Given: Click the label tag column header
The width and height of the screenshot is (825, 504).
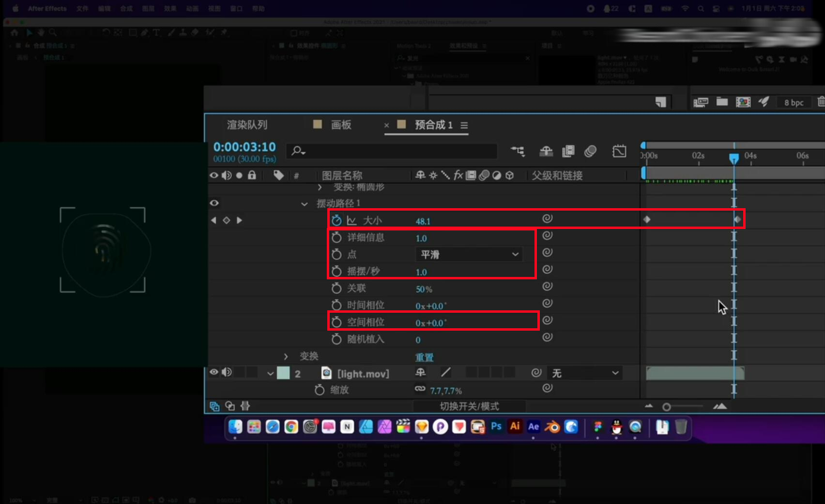Looking at the screenshot, I should coord(278,175).
